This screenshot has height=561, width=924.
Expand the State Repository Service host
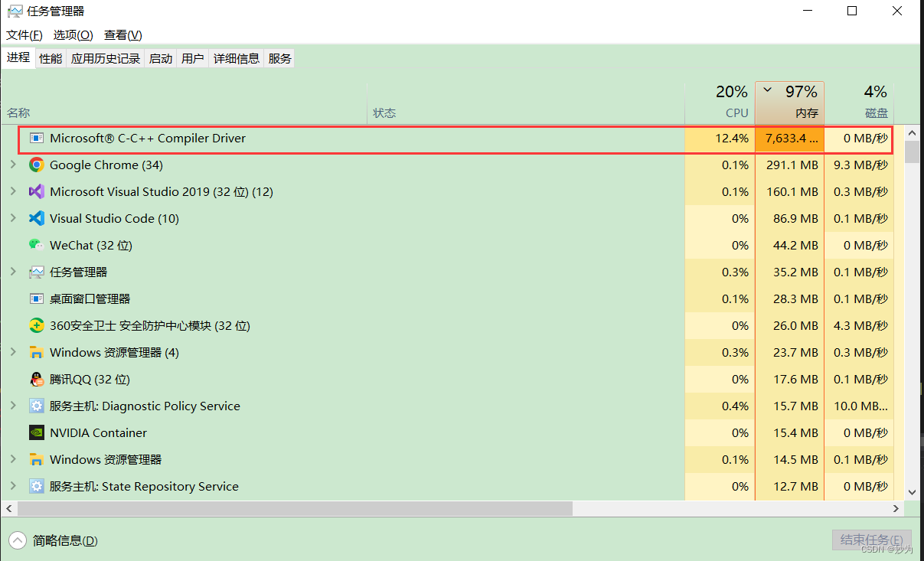coord(13,486)
